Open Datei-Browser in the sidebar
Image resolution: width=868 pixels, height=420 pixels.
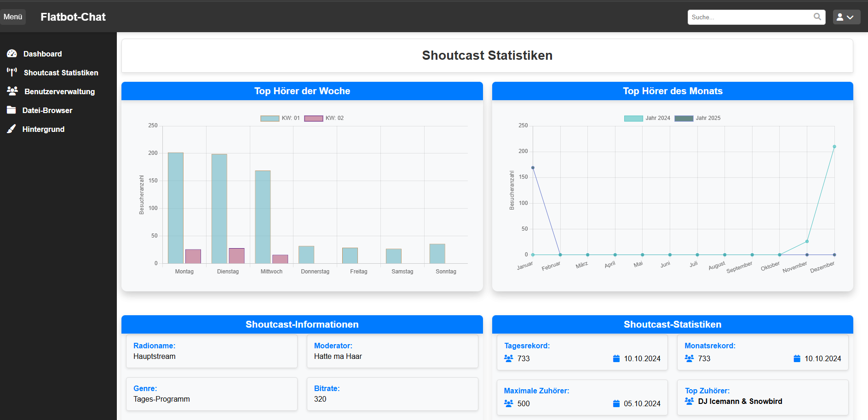click(47, 110)
